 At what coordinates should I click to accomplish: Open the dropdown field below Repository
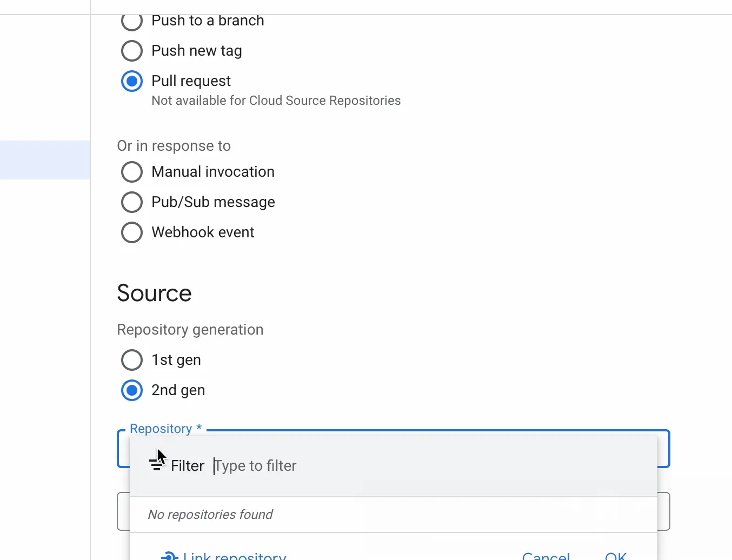[x=664, y=511]
